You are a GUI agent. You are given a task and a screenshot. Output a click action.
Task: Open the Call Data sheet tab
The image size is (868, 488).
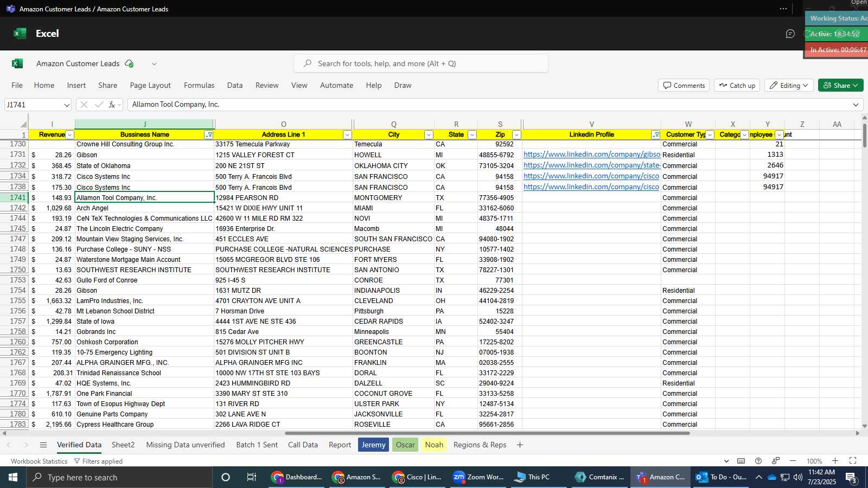coord(303,445)
